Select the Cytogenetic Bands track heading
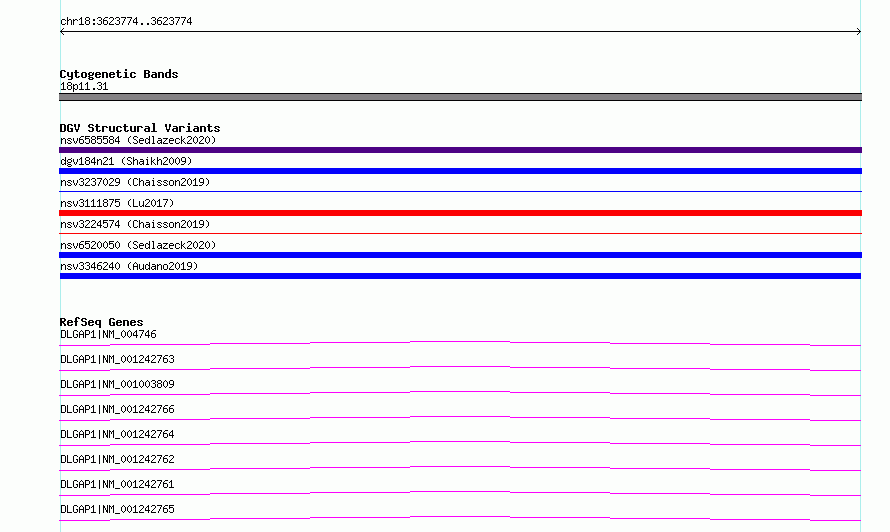890x532 pixels. tap(119, 74)
